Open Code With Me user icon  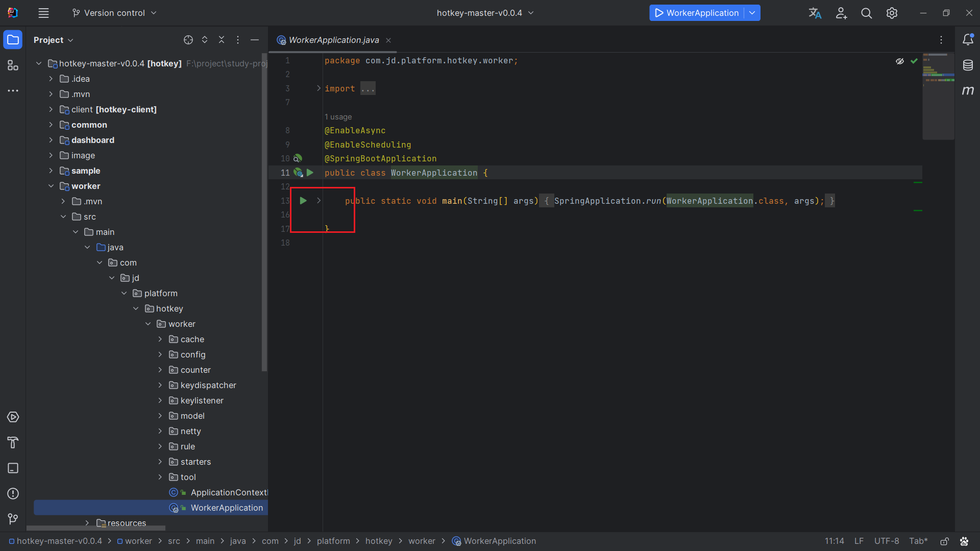841,13
